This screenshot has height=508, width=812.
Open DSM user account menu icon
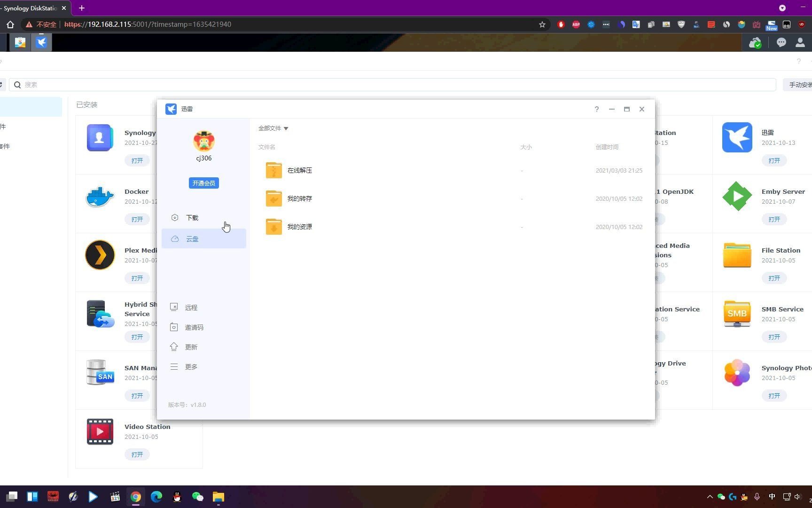click(x=800, y=42)
